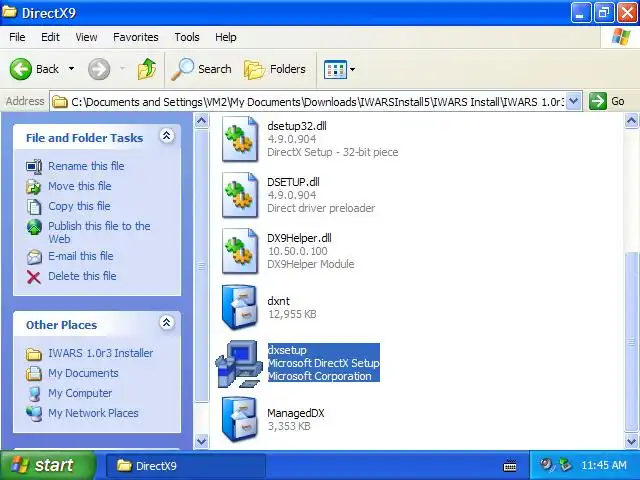Click the Delete this file link
Image resolution: width=640 pixels, height=480 pixels.
[x=82, y=276]
